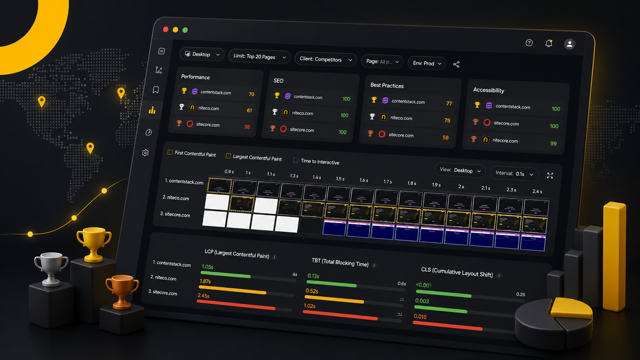Open the Limit: Top 20 Pages dropdown
640x360 pixels.
260,57
